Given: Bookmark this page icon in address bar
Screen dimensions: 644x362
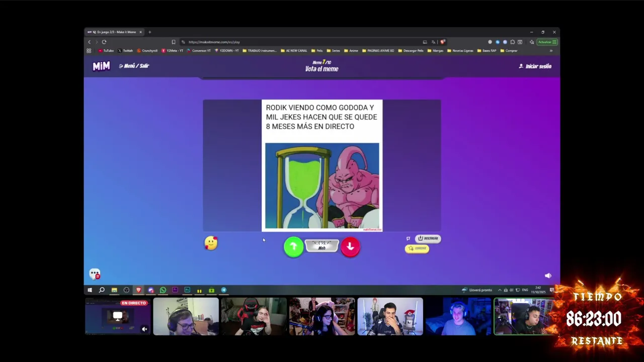Looking at the screenshot, I should coord(174,42).
